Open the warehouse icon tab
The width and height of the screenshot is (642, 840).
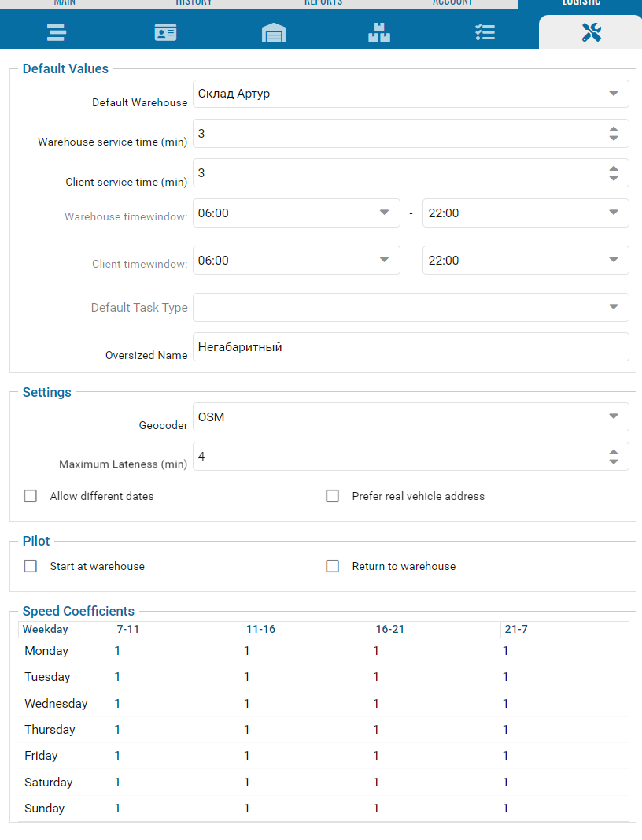point(273,32)
